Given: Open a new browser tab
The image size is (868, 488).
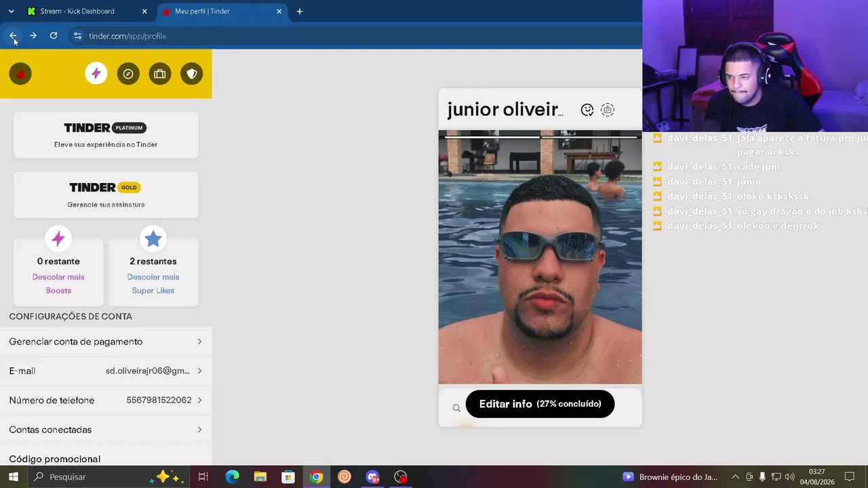Looking at the screenshot, I should [300, 12].
